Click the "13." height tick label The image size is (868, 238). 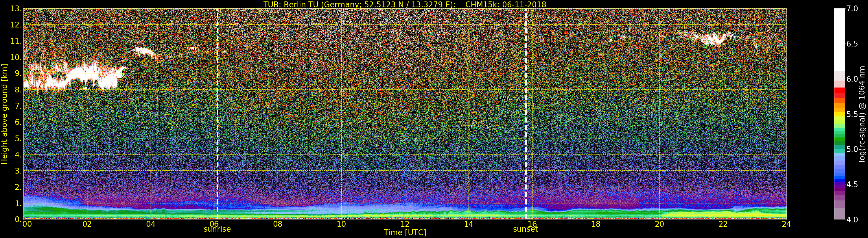tap(16, 9)
